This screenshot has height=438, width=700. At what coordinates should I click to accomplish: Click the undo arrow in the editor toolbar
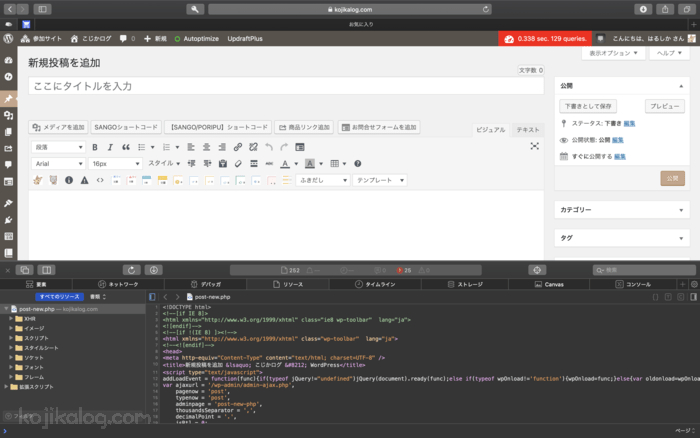[x=269, y=147]
